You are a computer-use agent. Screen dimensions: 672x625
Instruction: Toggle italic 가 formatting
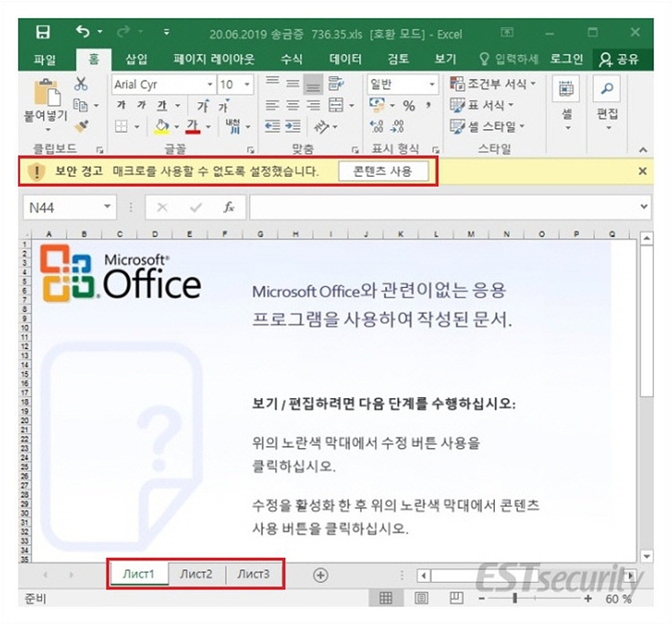142,105
